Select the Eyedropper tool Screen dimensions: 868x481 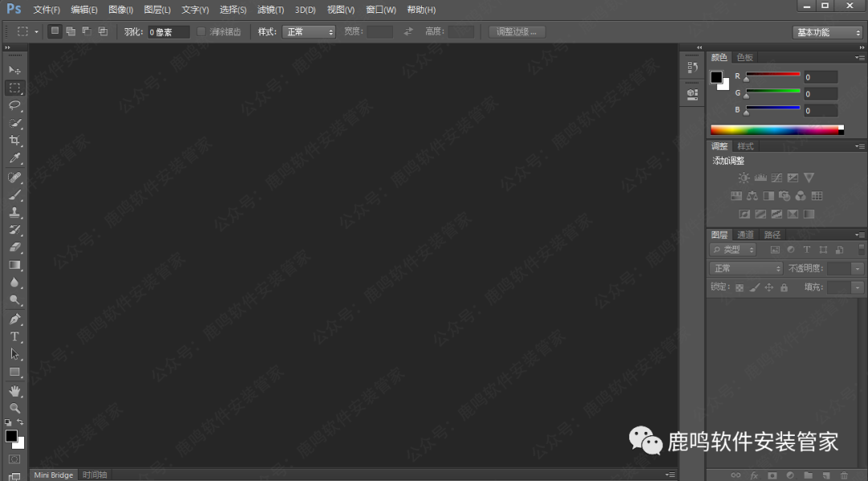[14, 158]
